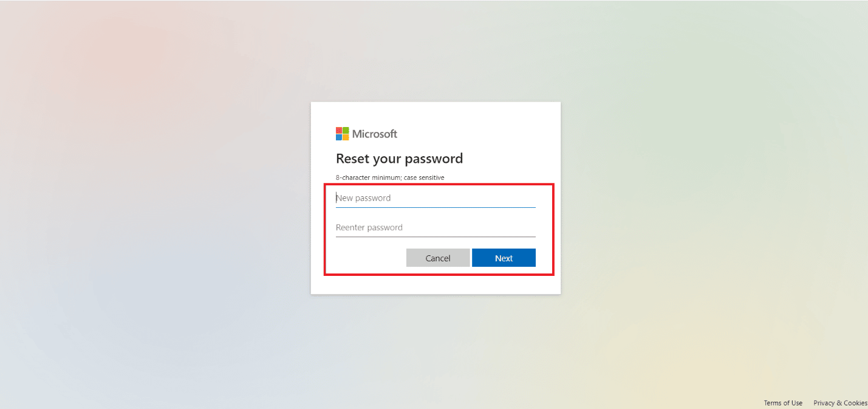Click inside the New password field
868x409 pixels.
pyautogui.click(x=435, y=198)
